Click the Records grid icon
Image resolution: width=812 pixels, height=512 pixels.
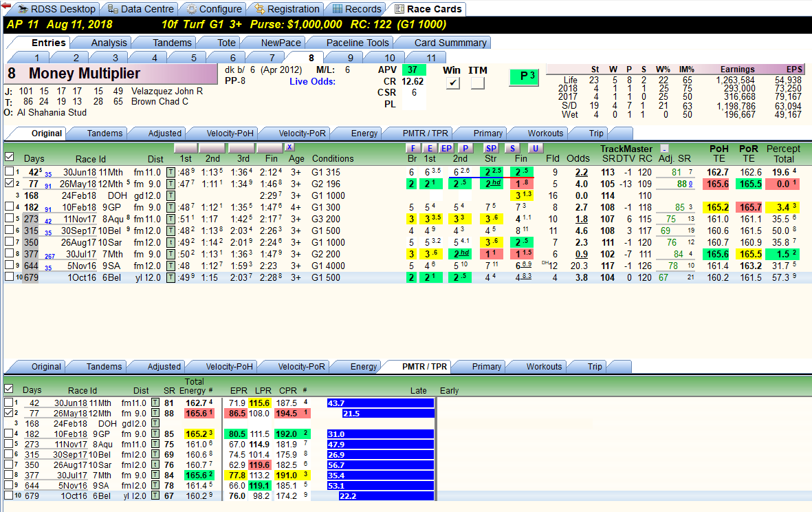pyautogui.click(x=337, y=9)
